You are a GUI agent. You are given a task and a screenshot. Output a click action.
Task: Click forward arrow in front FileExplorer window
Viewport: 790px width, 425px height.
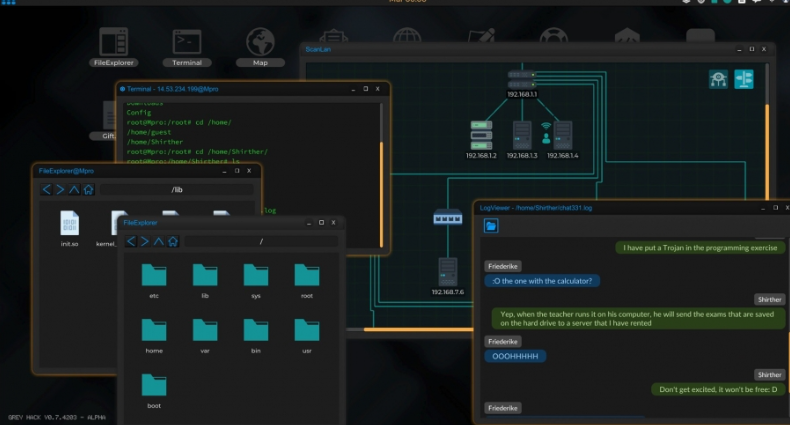coord(145,241)
